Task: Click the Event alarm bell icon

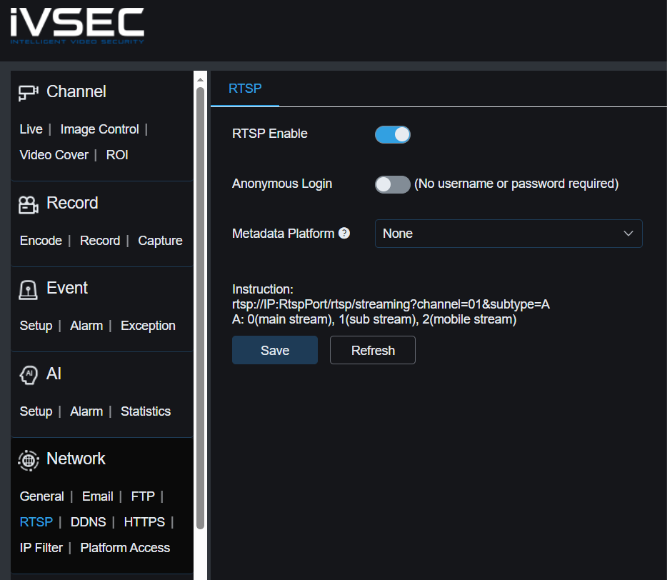Action: coord(28,290)
